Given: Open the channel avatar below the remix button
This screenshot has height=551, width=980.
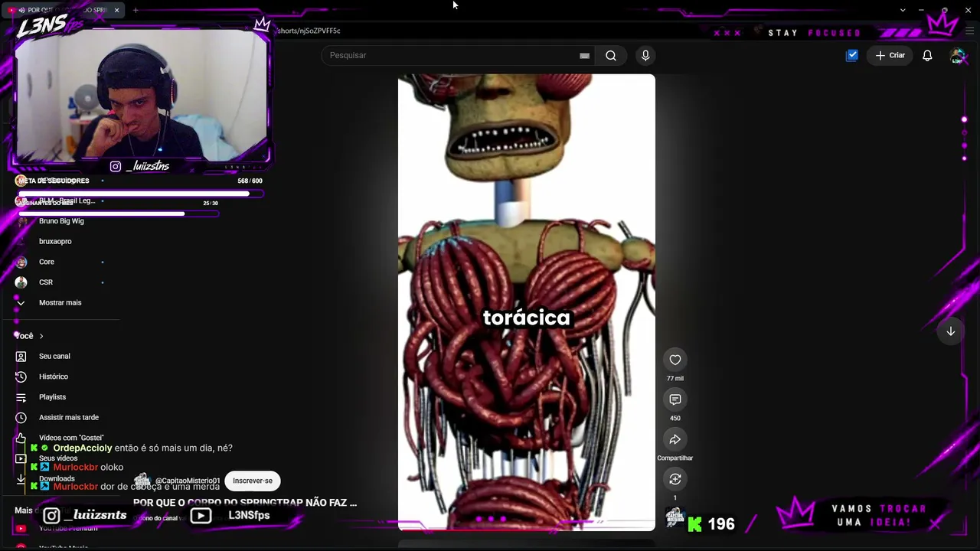Looking at the screenshot, I should (675, 517).
